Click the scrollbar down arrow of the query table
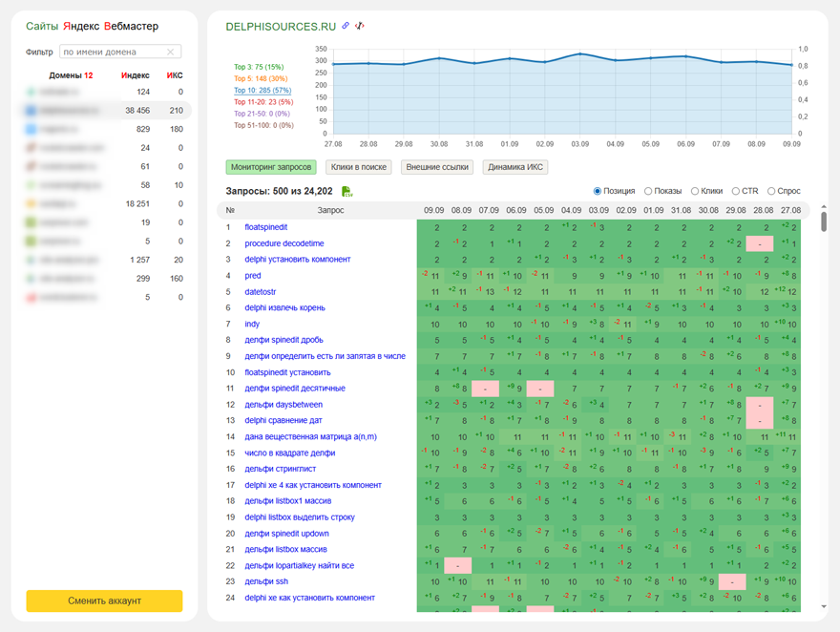The image size is (840, 632). click(x=824, y=606)
